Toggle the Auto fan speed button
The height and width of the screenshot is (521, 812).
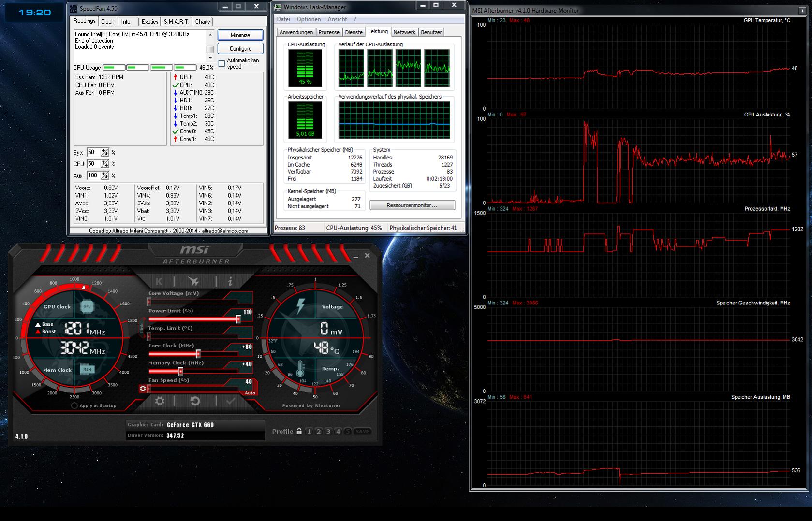[x=250, y=393]
